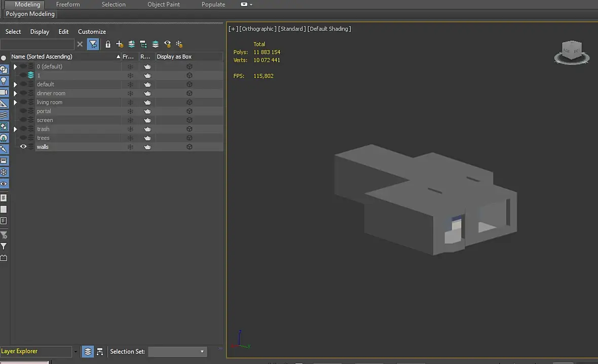Click the Create New Layer icon
This screenshot has height=364, width=598.
[120, 45]
